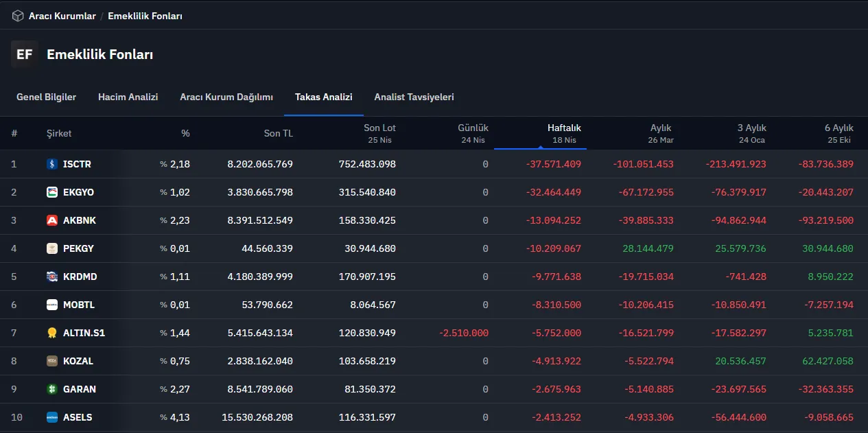Click EKGYO's monthly value -67.172.955
The image size is (868, 433).
646,192
